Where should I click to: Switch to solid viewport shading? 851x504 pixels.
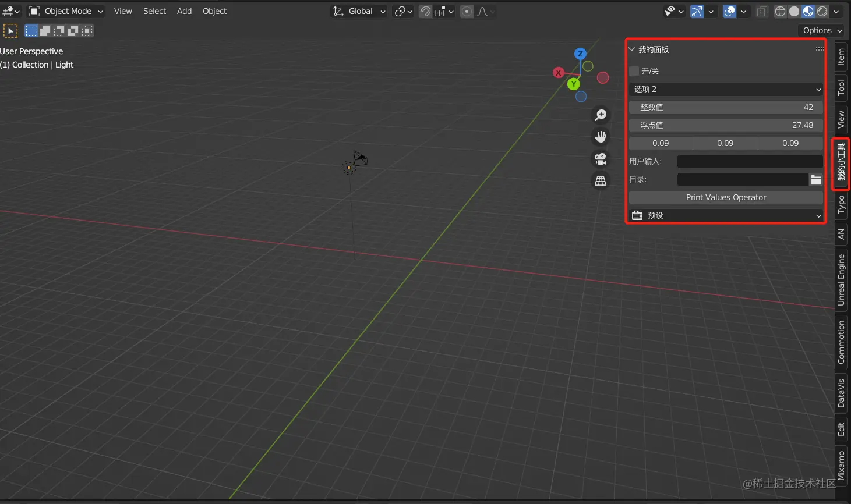[x=794, y=11]
